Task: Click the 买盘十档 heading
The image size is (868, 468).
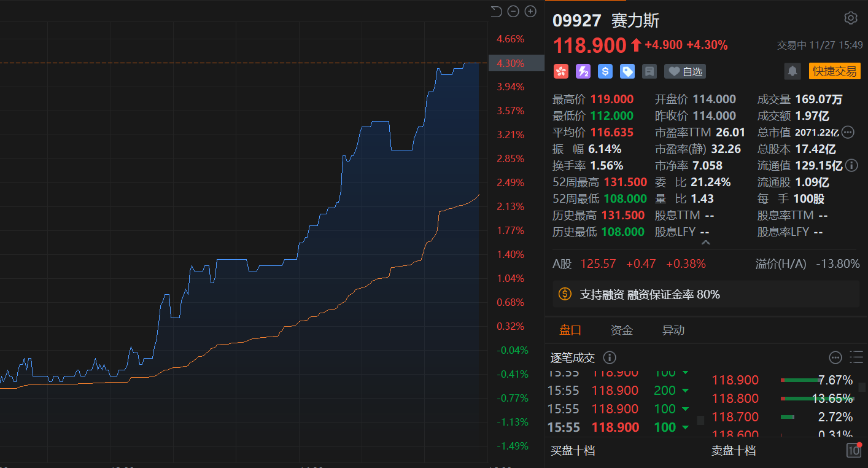Action: [573, 450]
